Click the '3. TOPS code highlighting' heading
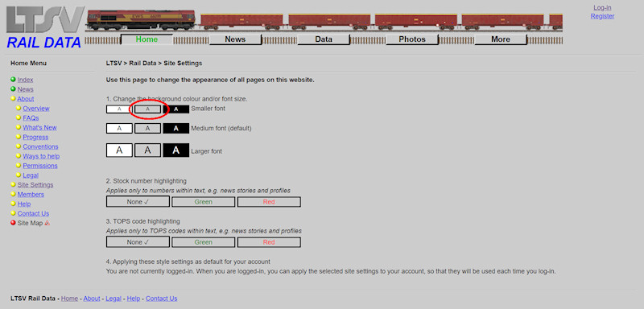The image size is (644, 309). click(143, 221)
